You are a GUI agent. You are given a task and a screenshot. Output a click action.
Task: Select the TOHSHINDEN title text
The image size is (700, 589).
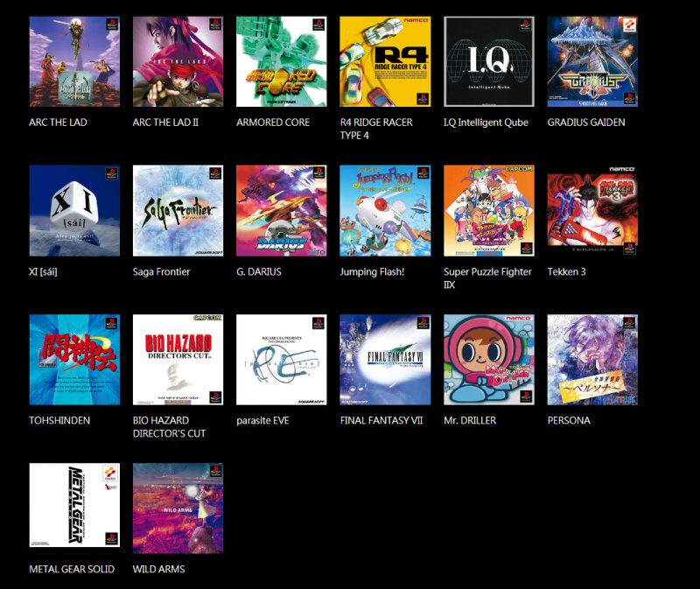[59, 420]
